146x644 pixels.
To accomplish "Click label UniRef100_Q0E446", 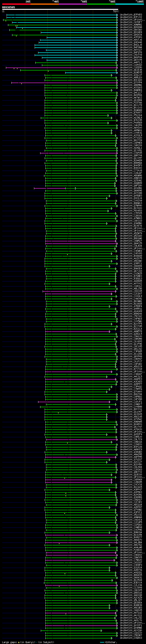I will 131,42.
